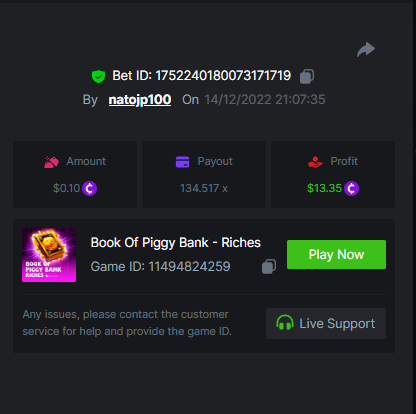The height and width of the screenshot is (414, 416).
Task: Click the $13.35 profit value
Action: click(324, 188)
